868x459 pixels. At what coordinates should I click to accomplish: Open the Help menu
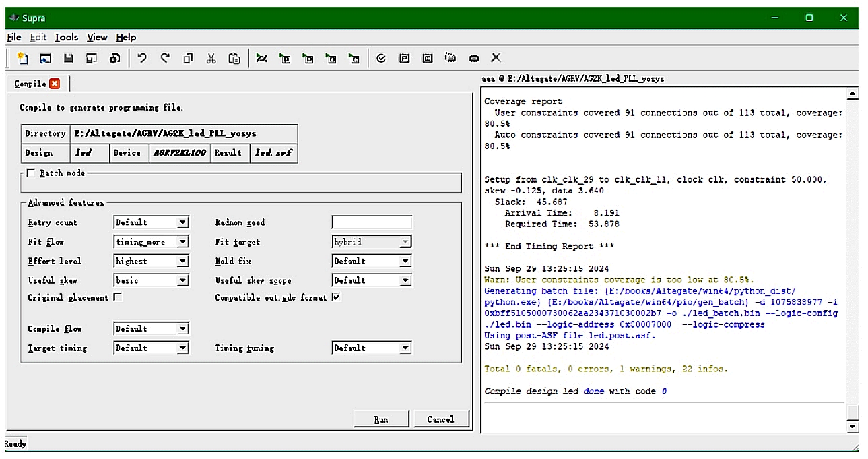(x=126, y=37)
